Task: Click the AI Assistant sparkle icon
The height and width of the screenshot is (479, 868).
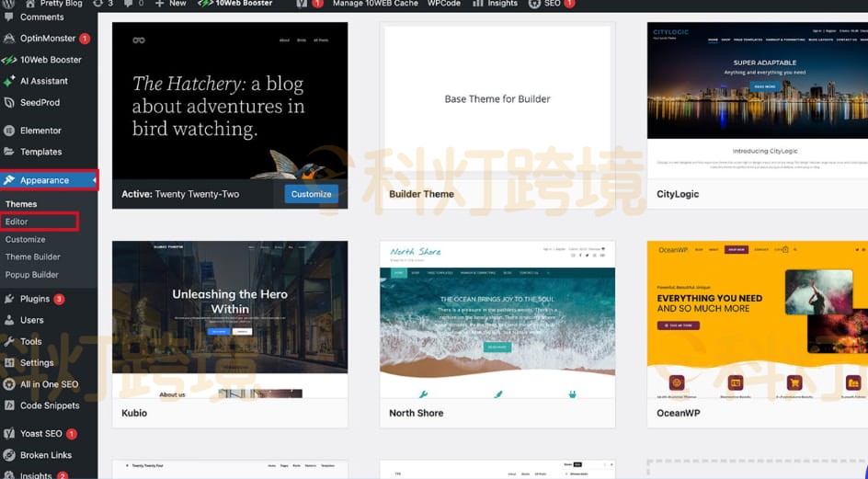Action: click(x=9, y=82)
